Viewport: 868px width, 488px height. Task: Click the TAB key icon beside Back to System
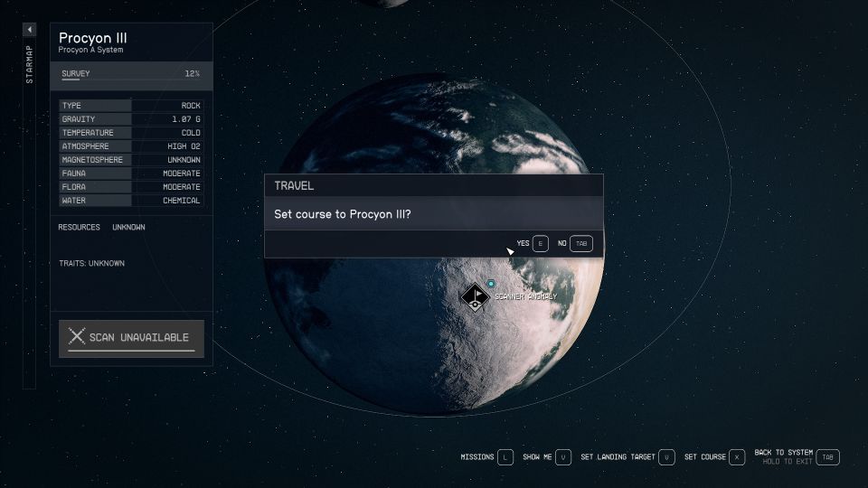[x=827, y=457]
